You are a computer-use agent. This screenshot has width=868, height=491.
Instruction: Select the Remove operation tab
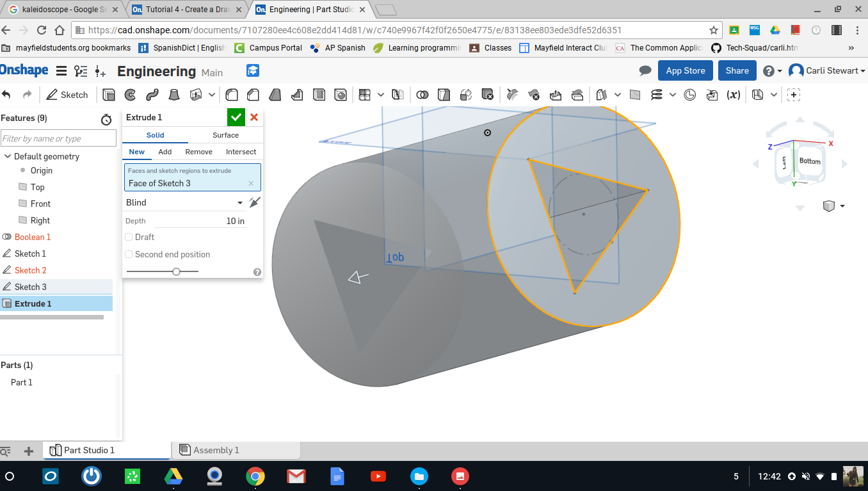click(x=198, y=152)
